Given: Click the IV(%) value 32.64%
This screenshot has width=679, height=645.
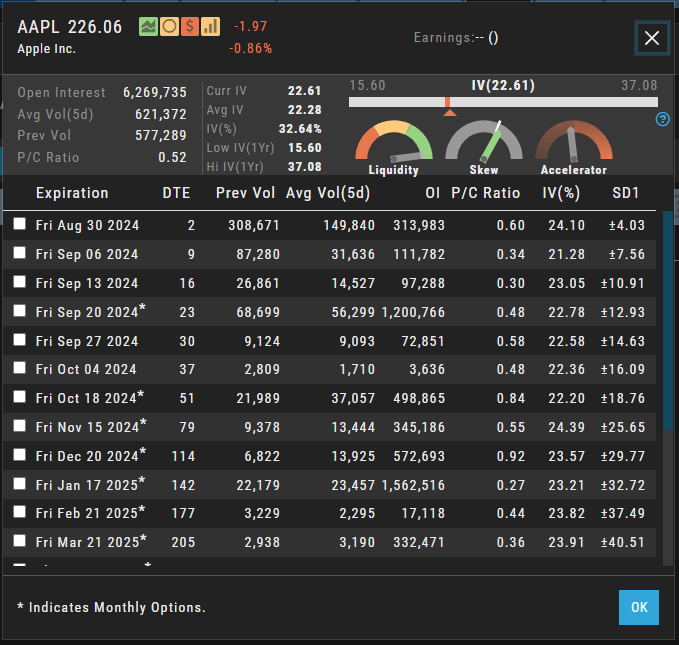Looking at the screenshot, I should 300,129.
